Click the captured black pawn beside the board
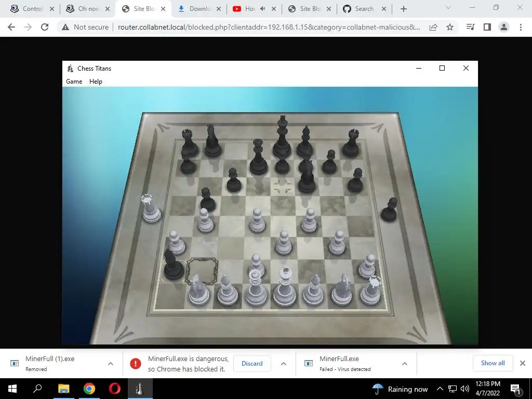Image resolution: width=532 pixels, height=399 pixels. click(389, 210)
